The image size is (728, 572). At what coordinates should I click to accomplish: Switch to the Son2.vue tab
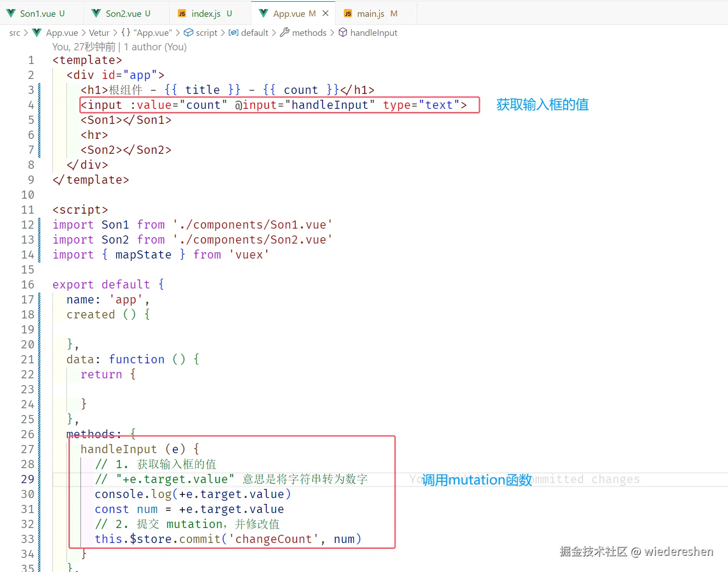[x=127, y=14]
